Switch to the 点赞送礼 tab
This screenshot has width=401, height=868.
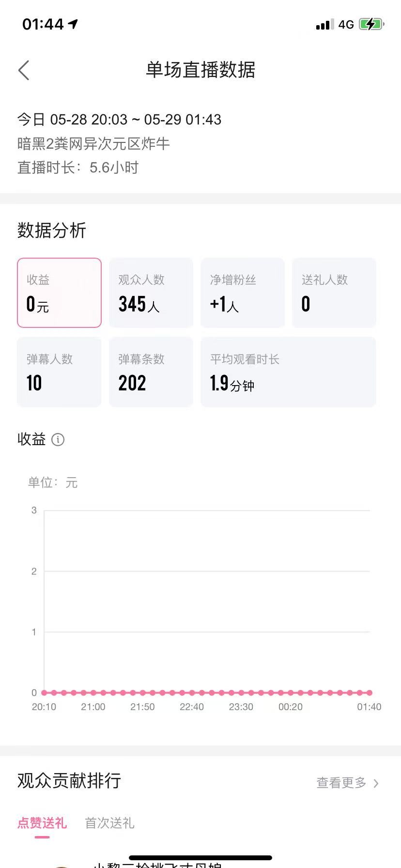(x=42, y=823)
